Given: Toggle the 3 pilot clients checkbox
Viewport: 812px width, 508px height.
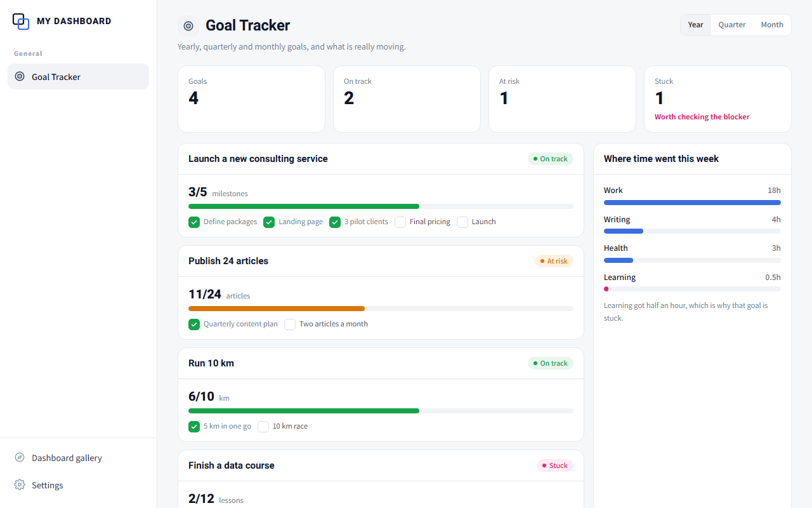Looking at the screenshot, I should coord(335,222).
